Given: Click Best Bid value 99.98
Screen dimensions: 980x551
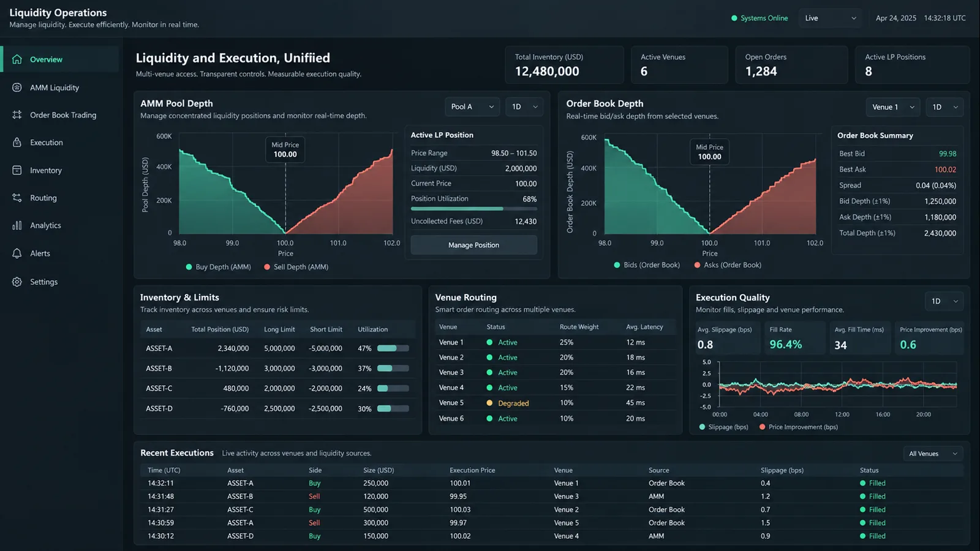Looking at the screenshot, I should click(x=948, y=154).
